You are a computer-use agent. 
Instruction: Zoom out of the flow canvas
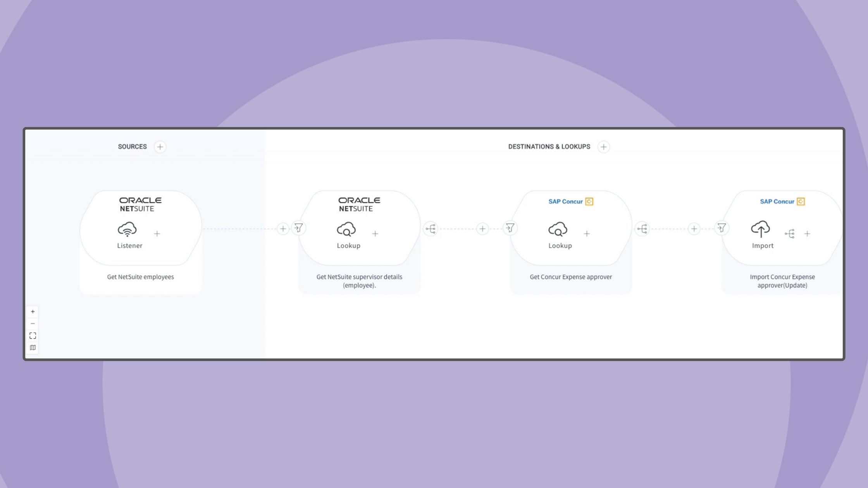tap(33, 323)
